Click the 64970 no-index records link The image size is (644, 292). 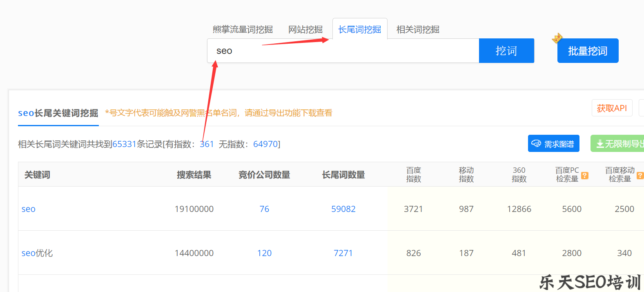(x=265, y=144)
